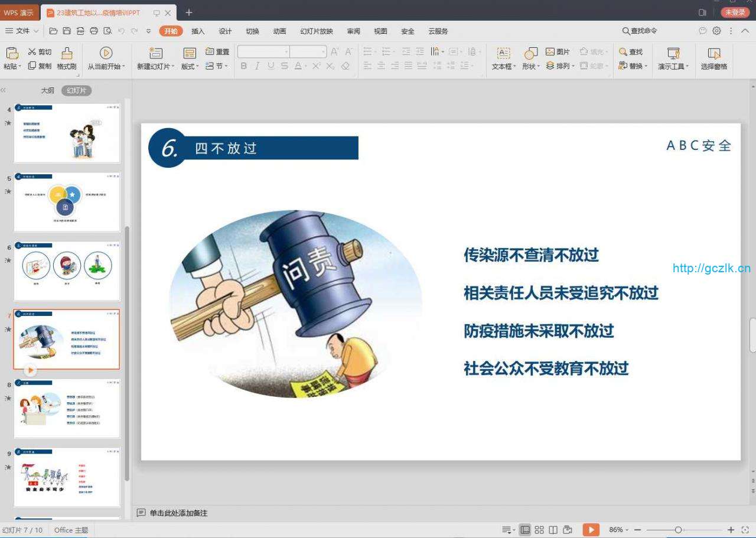The width and height of the screenshot is (756, 538).
Task: Insert a picture using 图片 icon
Action: (x=558, y=52)
